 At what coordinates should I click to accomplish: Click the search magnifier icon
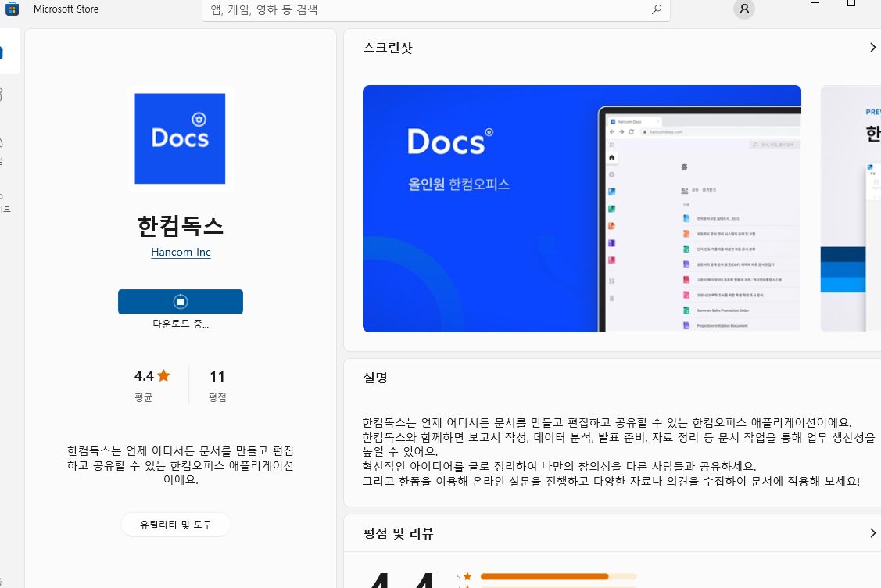657,9
